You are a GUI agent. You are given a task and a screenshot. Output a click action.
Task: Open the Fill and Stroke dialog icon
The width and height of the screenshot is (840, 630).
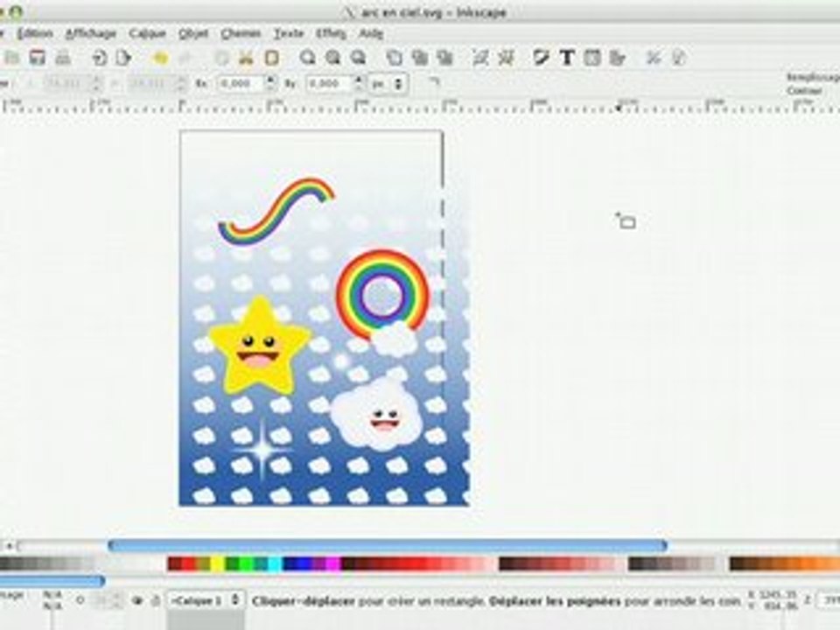pyautogui.click(x=542, y=58)
